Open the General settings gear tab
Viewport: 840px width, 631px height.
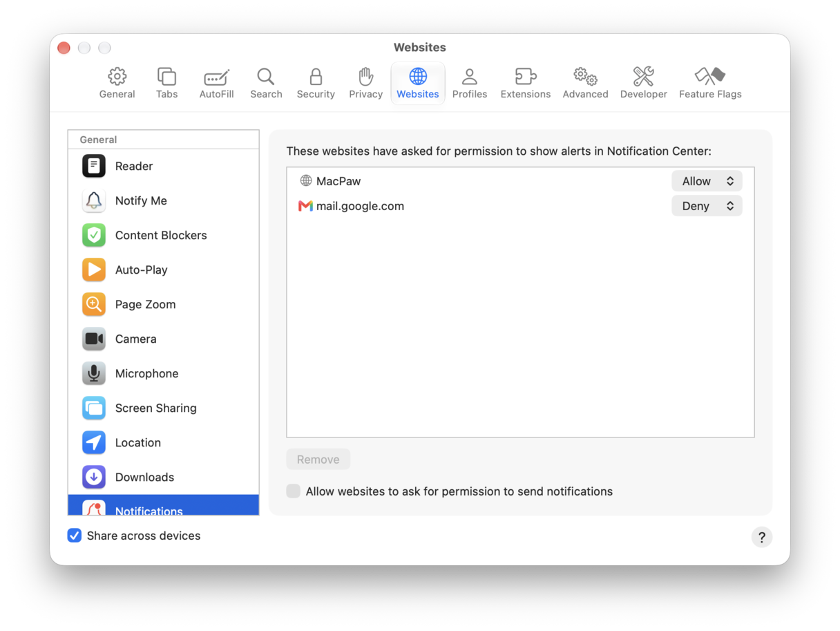pos(117,84)
